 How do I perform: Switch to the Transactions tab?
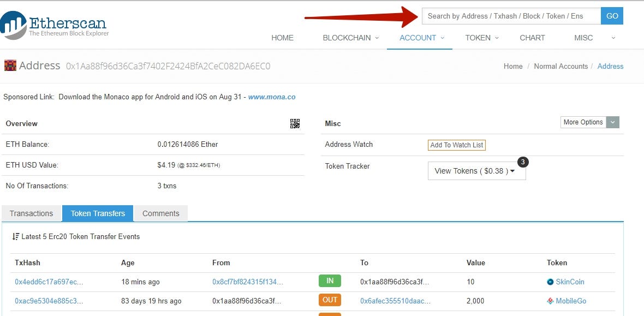tap(31, 213)
